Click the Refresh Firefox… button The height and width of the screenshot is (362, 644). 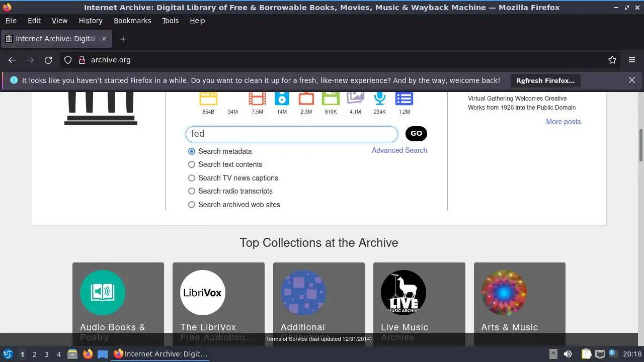coord(545,80)
